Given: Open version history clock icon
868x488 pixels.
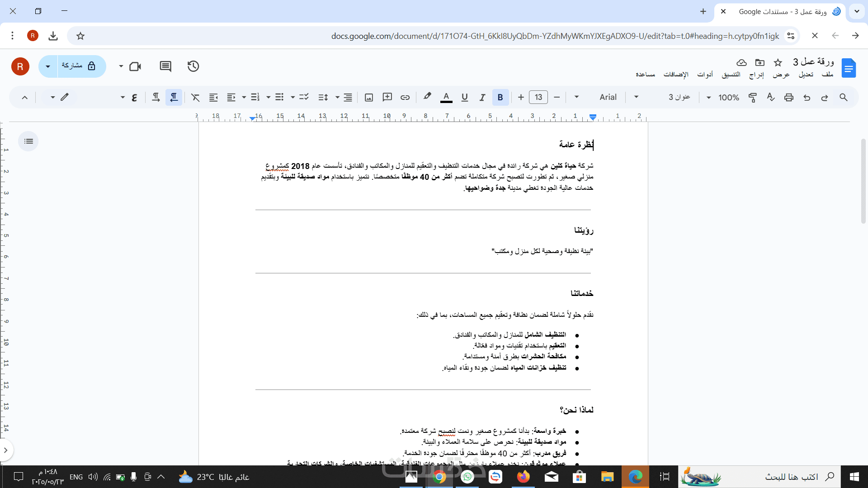Looking at the screenshot, I should tap(193, 66).
